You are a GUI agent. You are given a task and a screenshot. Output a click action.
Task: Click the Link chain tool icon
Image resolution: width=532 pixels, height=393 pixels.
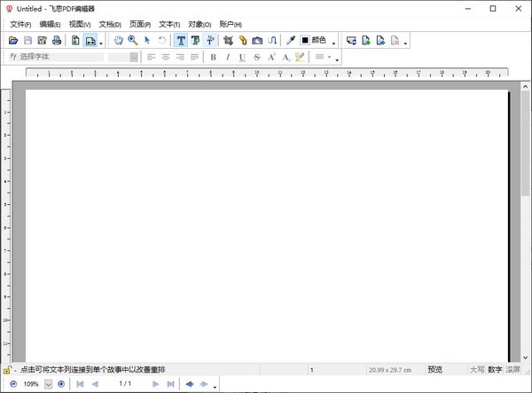coord(242,41)
